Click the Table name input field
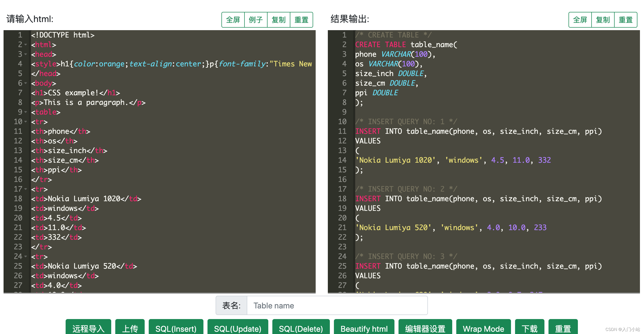644x334 pixels. pyautogui.click(x=337, y=306)
